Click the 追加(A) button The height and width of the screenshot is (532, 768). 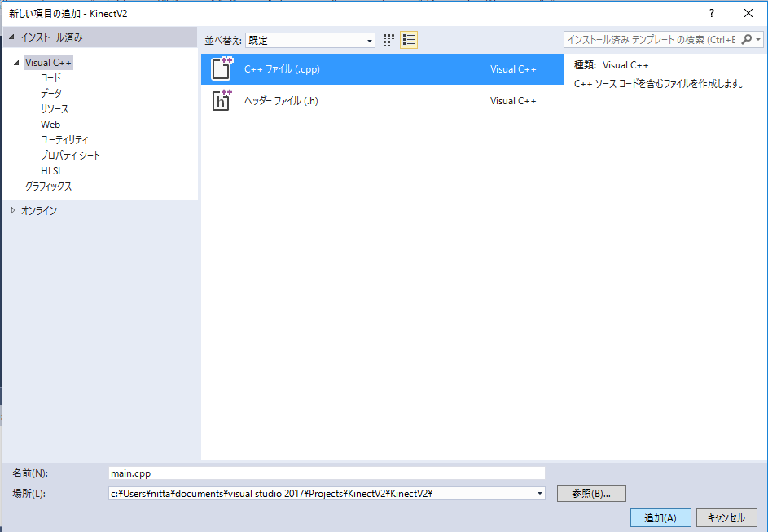point(660,517)
